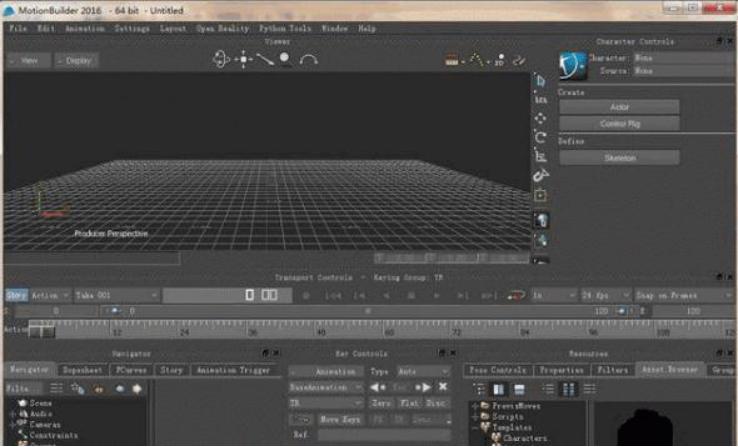Click the pan/travelling camera tool icon
This screenshot has height=447, width=738.
pyautogui.click(x=244, y=59)
